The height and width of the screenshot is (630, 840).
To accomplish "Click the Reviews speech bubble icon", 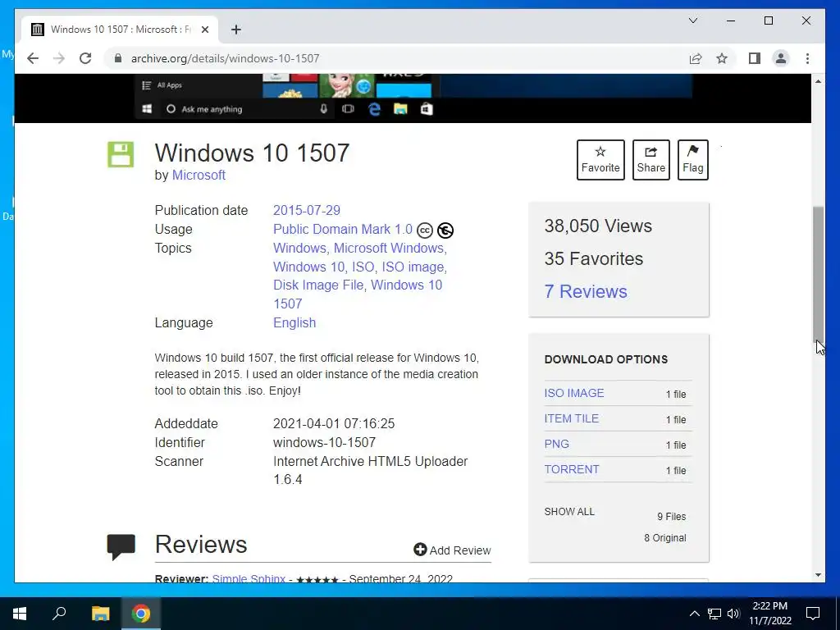I will point(121,547).
